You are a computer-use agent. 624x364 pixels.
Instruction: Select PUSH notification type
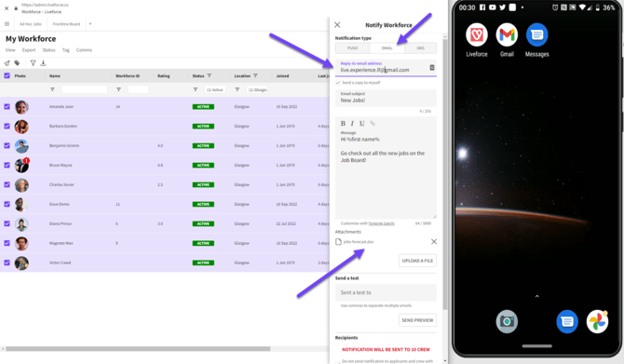click(352, 48)
